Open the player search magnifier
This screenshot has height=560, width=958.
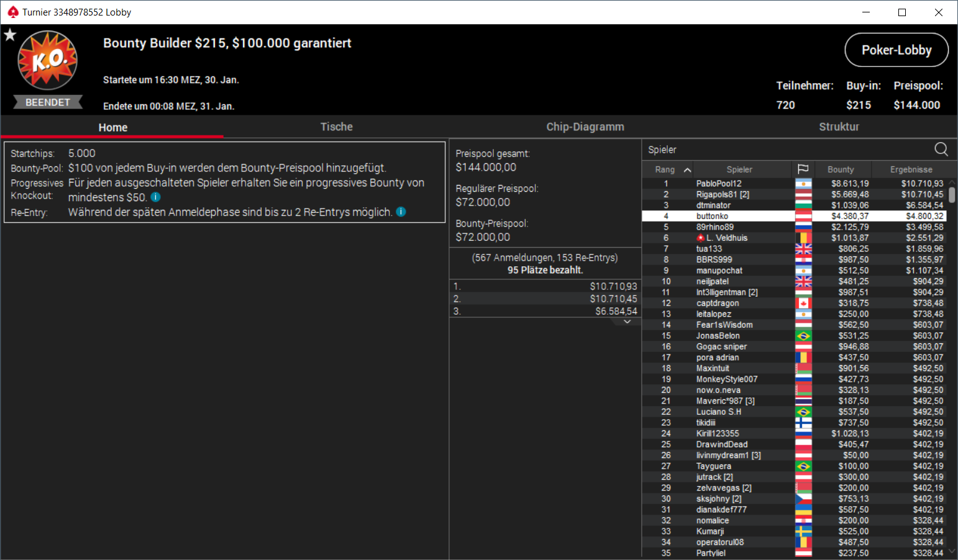pyautogui.click(x=941, y=149)
